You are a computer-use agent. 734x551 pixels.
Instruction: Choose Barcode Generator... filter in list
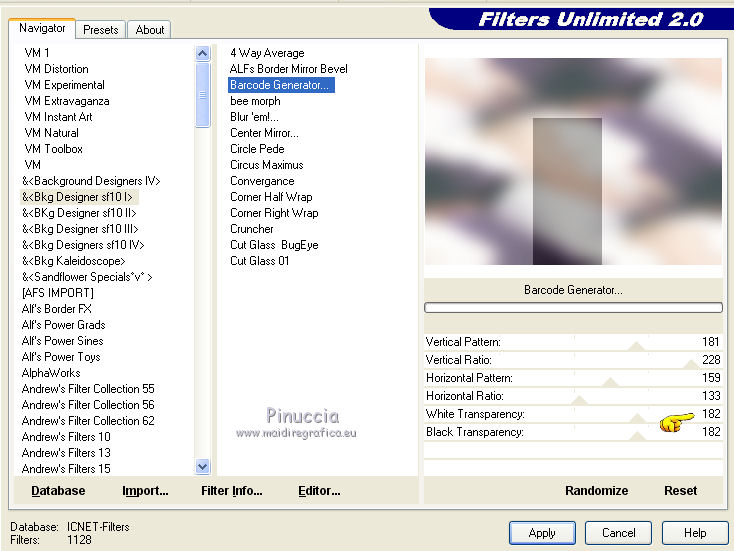(281, 85)
